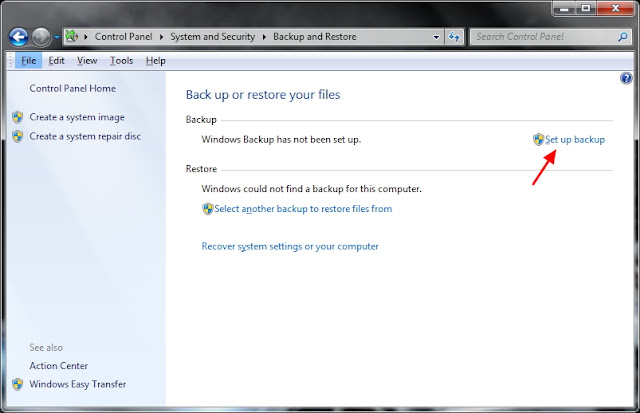Minimize the Backup and Restore window

[x=564, y=8]
